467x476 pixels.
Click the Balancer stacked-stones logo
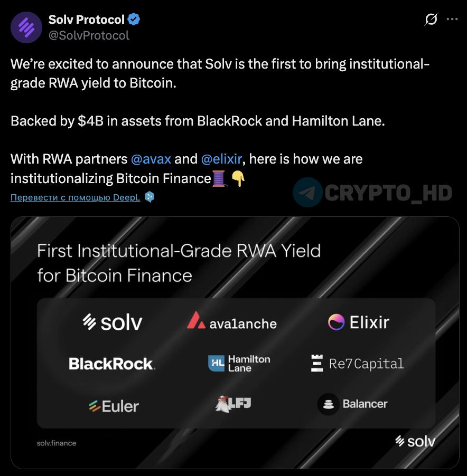(328, 404)
